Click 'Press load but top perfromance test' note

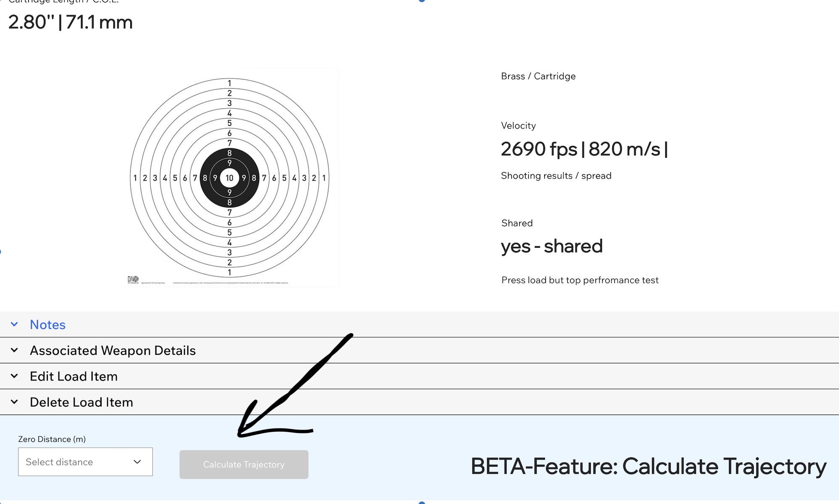[580, 280]
